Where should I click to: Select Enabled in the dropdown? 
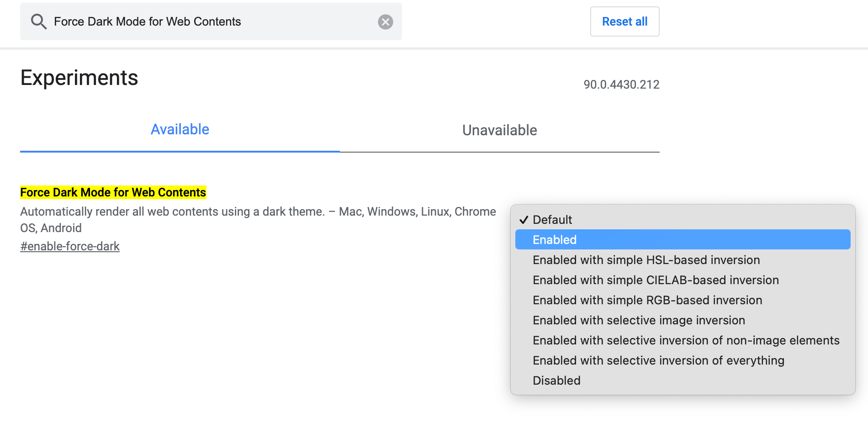[x=554, y=239]
